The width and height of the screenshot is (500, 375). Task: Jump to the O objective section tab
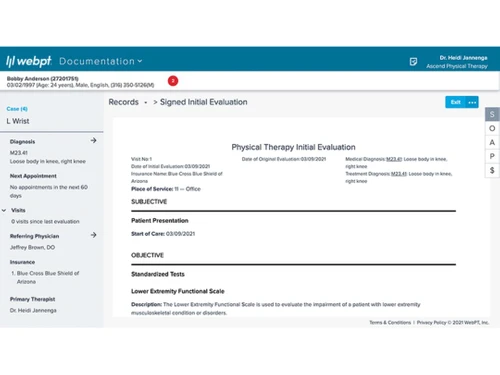[492, 128]
